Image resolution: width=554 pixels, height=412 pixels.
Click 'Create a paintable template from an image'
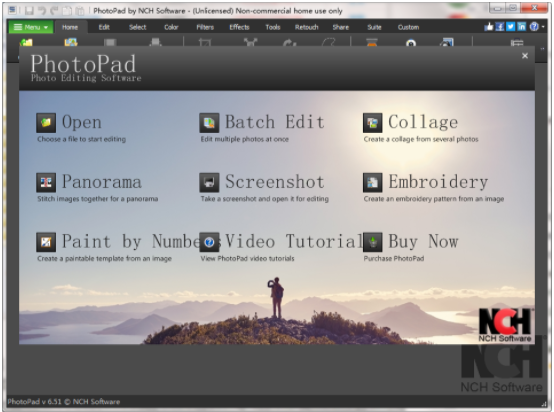[x=104, y=259]
